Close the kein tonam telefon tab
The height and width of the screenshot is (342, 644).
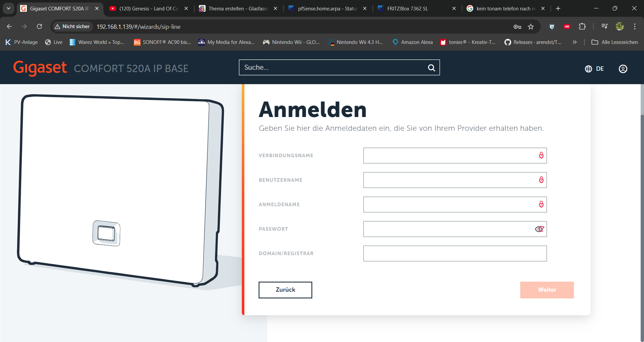coord(543,8)
